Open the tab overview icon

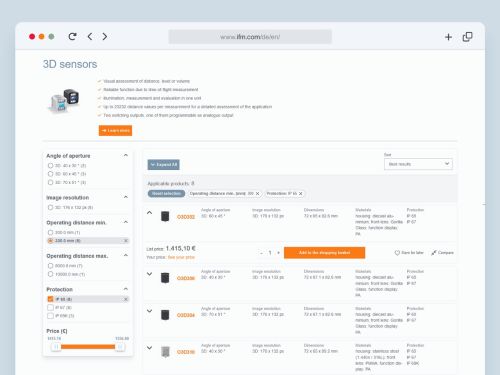pyautogui.click(x=467, y=37)
